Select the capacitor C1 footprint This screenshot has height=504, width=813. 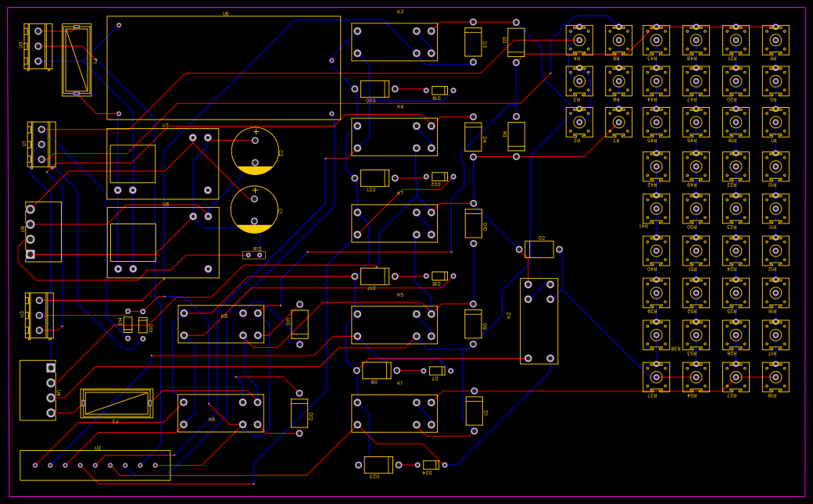tap(255, 209)
